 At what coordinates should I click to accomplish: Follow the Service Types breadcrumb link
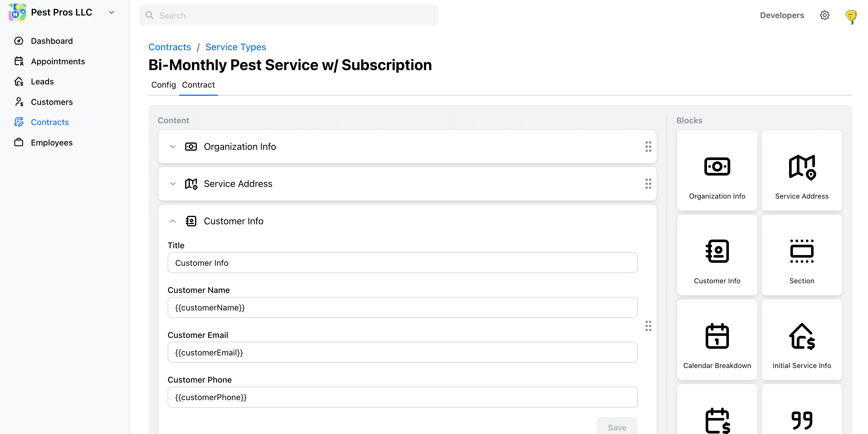click(235, 47)
